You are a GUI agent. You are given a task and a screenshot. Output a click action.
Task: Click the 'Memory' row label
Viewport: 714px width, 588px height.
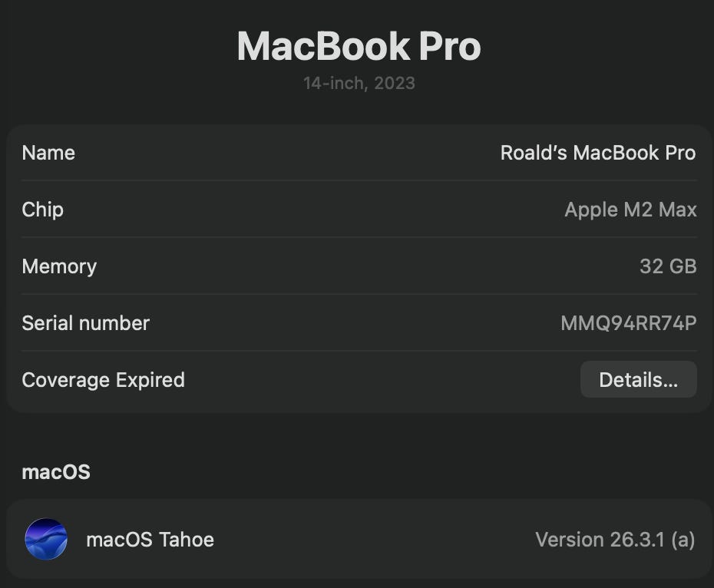(x=59, y=266)
